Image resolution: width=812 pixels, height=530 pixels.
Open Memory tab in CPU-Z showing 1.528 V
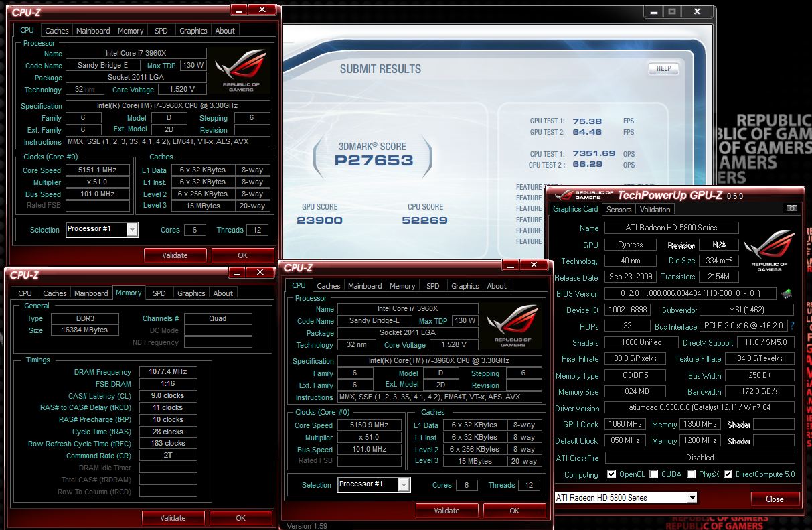point(402,286)
